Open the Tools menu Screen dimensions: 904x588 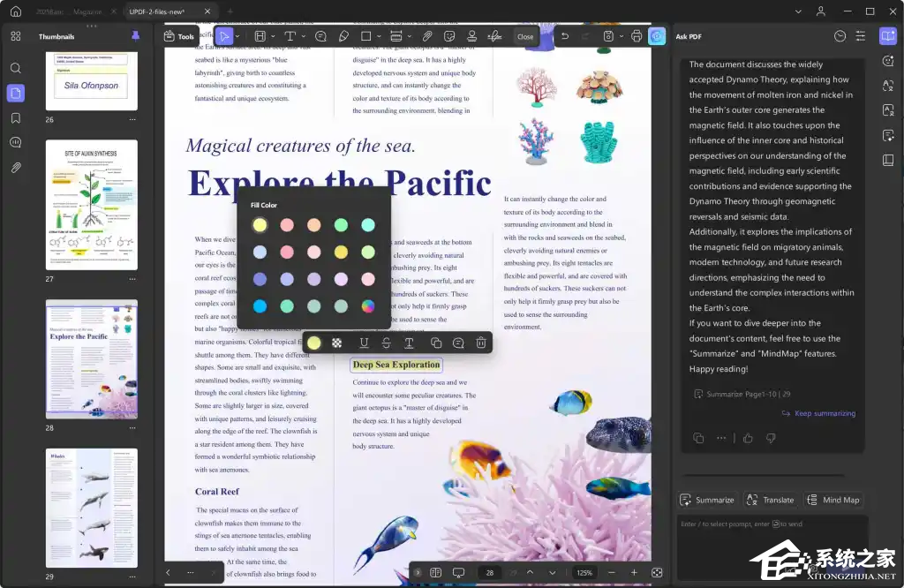coord(179,36)
